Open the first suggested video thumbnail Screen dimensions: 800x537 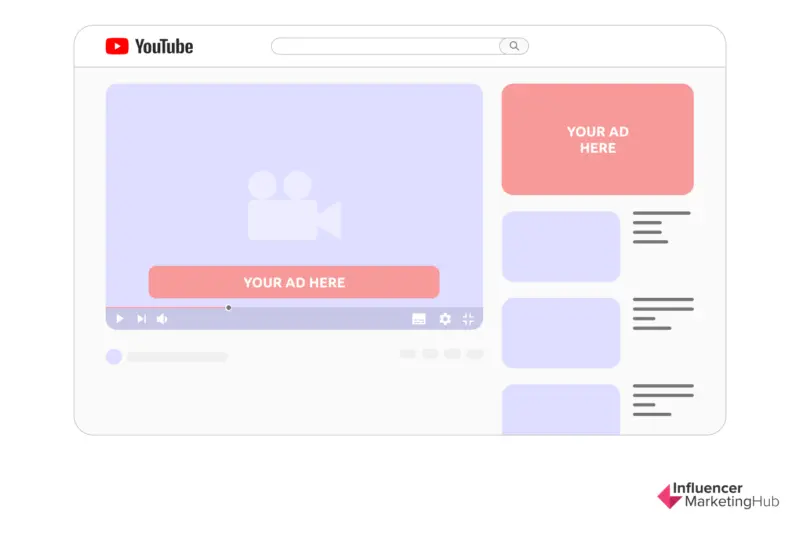(560, 246)
